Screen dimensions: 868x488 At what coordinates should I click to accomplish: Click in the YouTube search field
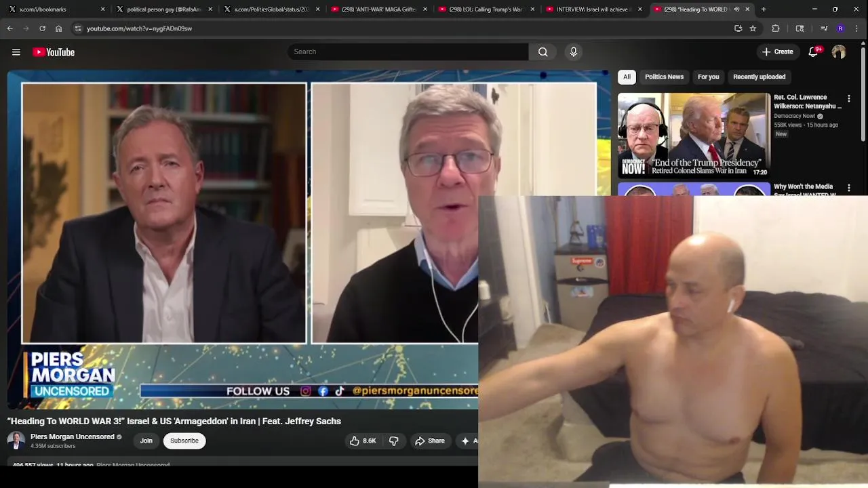[408, 52]
